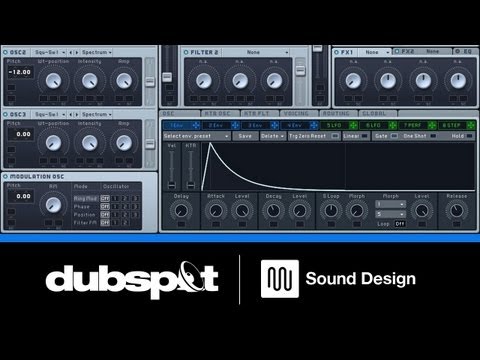Select oscillator 3 for Phase mode
The image size is (480, 360).
[x=135, y=207]
